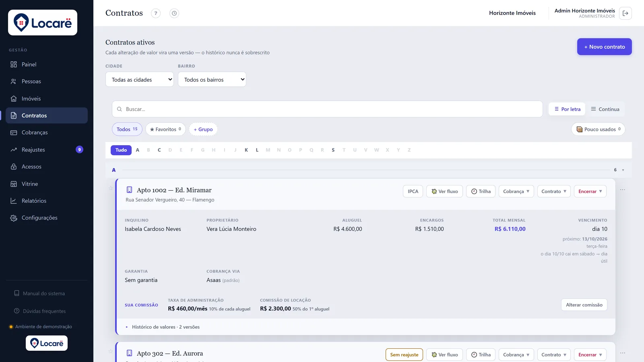
Task: Filter contracts by letter S
Action: pos(333,150)
